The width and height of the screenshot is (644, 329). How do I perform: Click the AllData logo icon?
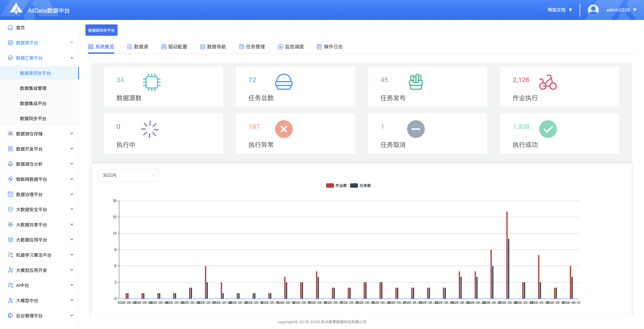[16, 9]
